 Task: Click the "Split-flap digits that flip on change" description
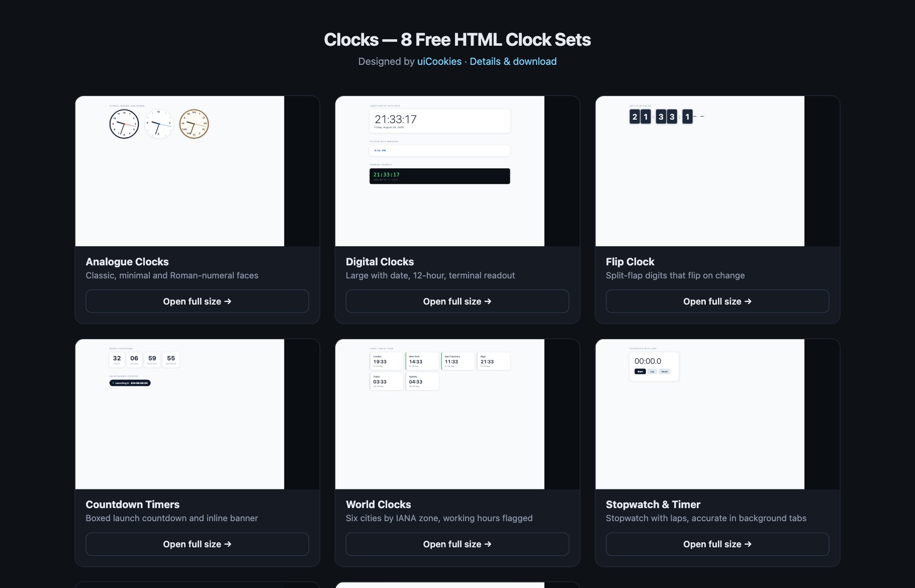click(675, 275)
